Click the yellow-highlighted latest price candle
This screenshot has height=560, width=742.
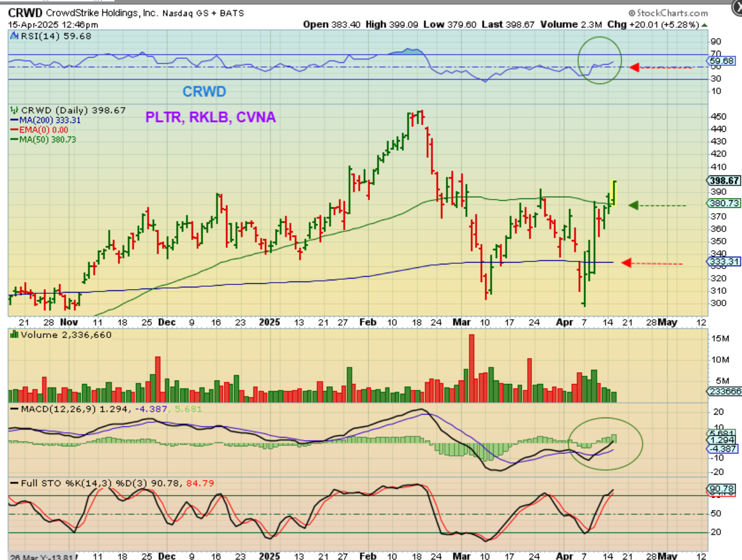(x=614, y=192)
